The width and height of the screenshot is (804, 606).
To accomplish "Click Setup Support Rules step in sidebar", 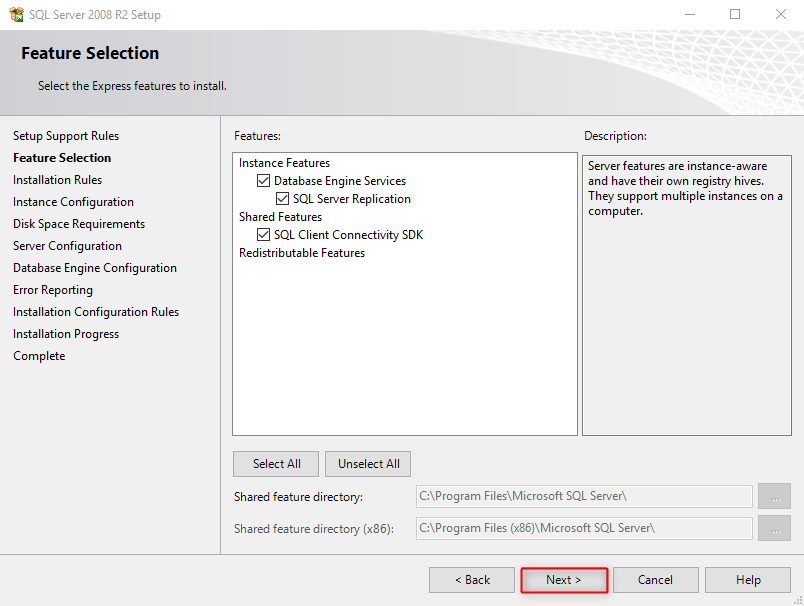I will [66, 136].
